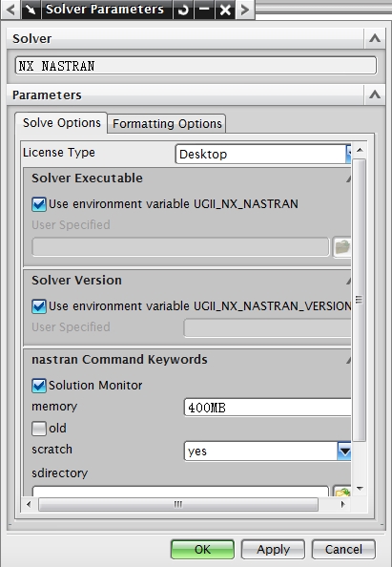Click the Solver Executable browse folder icon

click(341, 247)
